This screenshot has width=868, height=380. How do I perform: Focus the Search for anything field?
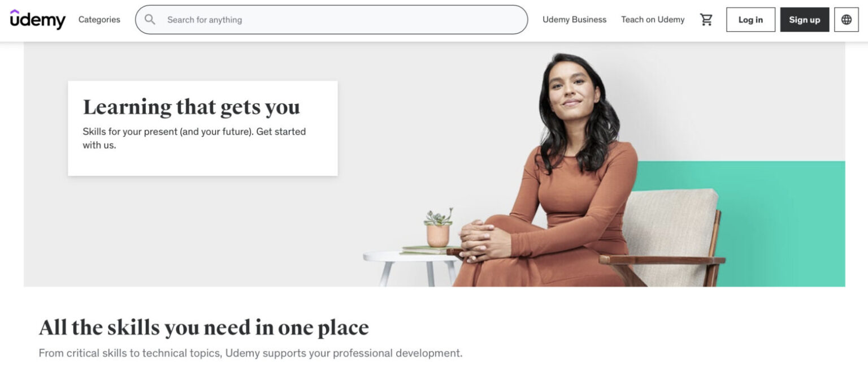[331, 20]
